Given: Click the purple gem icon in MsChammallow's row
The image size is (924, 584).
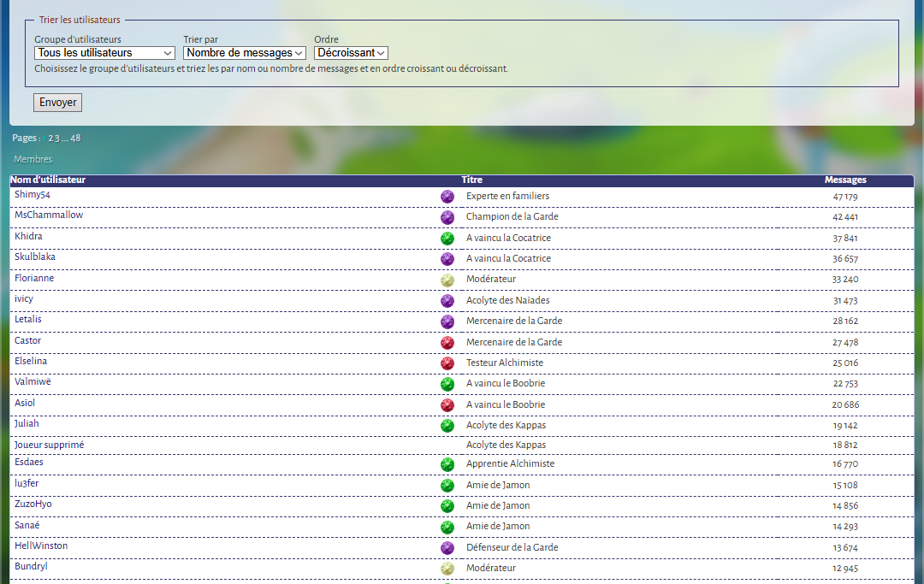Looking at the screenshot, I should [447, 217].
